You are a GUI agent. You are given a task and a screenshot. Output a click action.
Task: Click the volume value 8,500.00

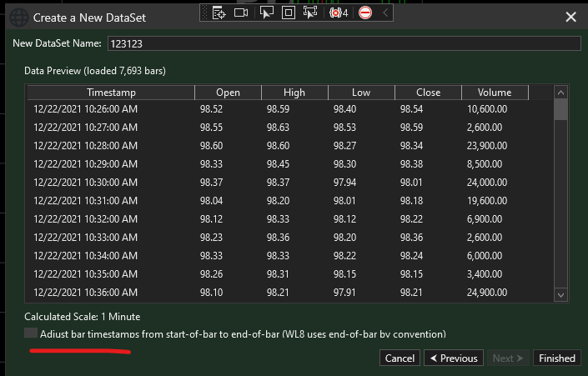click(485, 164)
